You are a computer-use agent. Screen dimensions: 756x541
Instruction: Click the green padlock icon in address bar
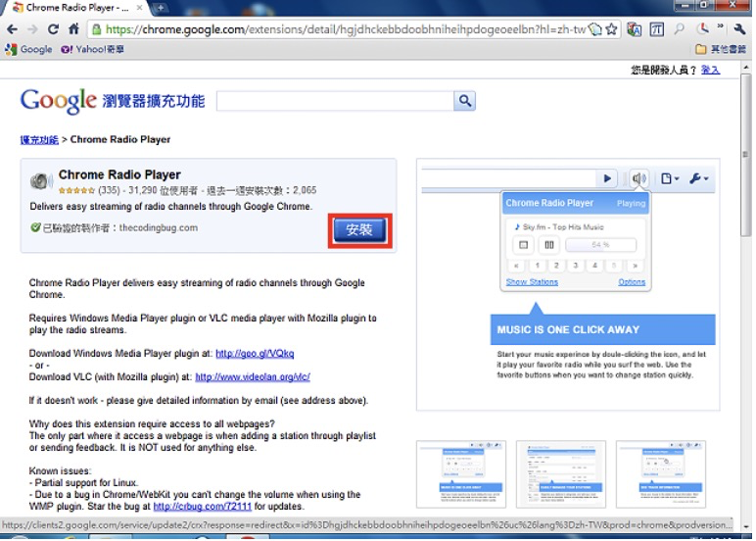pos(96,29)
